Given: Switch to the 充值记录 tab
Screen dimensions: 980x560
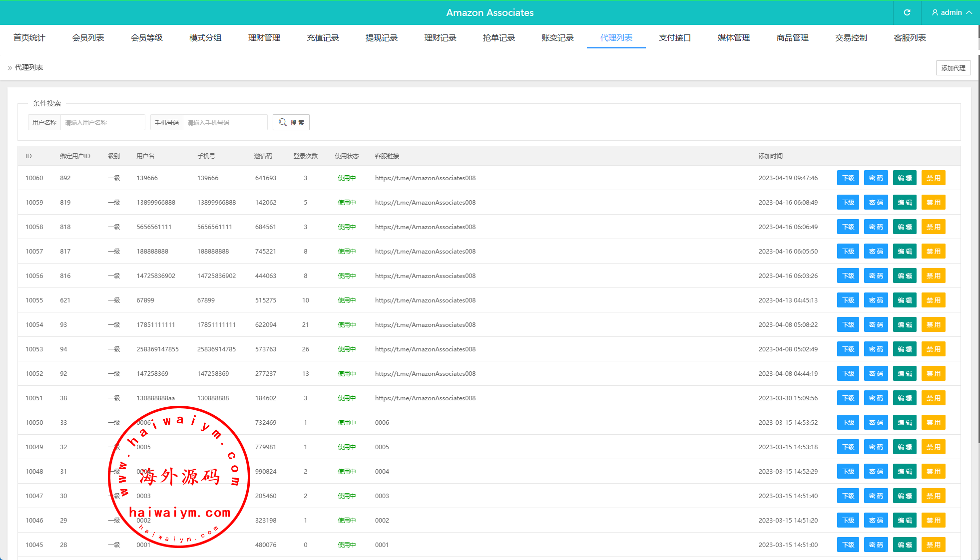Looking at the screenshot, I should [x=323, y=38].
